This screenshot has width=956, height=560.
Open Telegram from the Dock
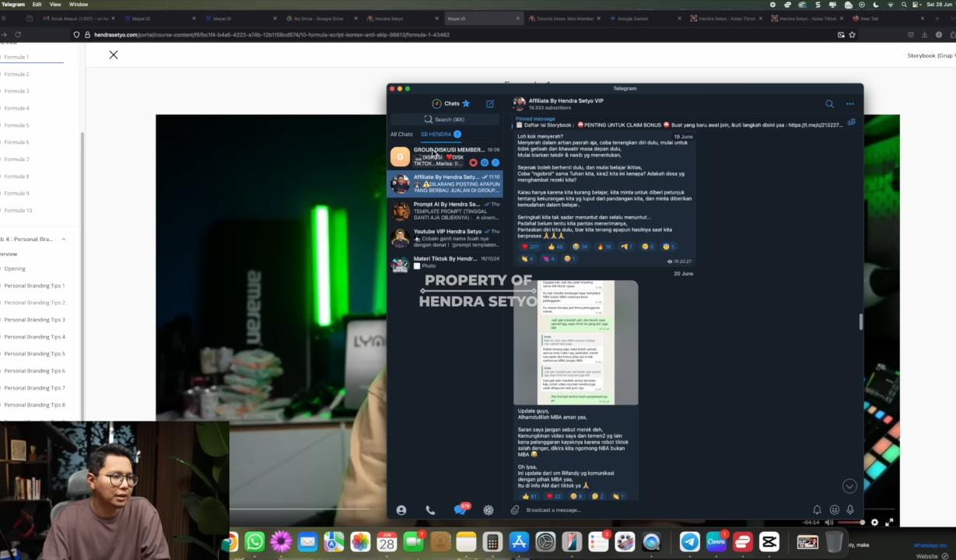coord(689,541)
